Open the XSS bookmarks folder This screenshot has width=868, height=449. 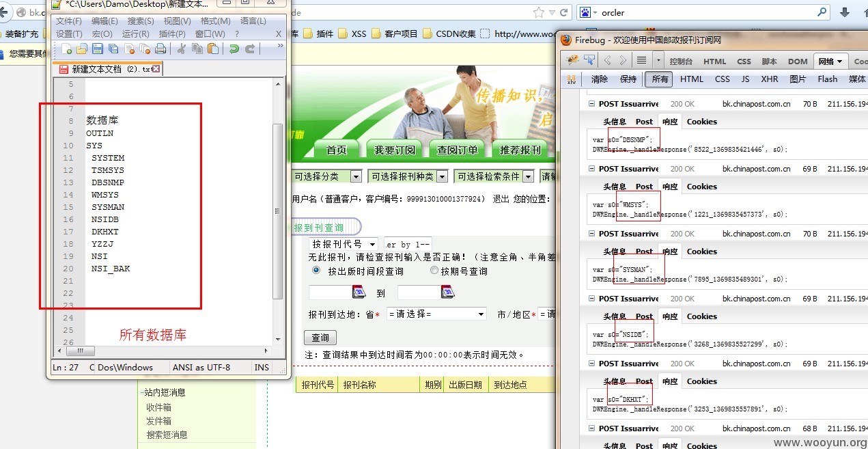(x=352, y=33)
